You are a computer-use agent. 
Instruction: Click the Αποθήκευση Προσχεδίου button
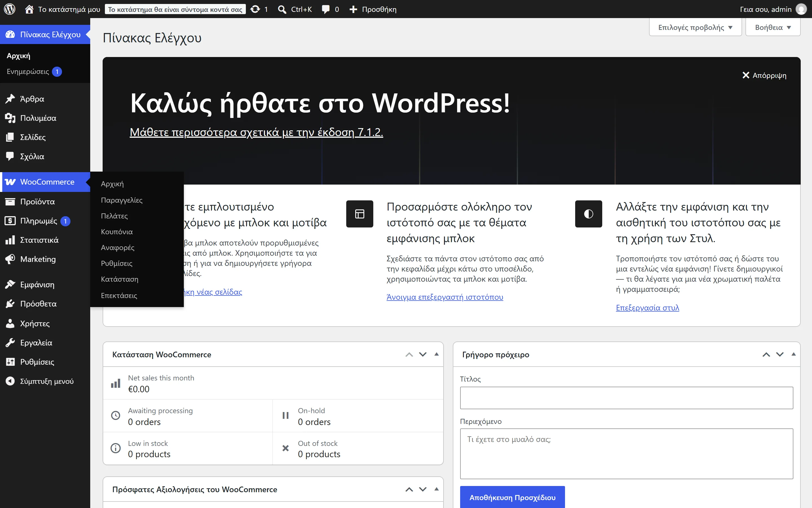coord(512,497)
